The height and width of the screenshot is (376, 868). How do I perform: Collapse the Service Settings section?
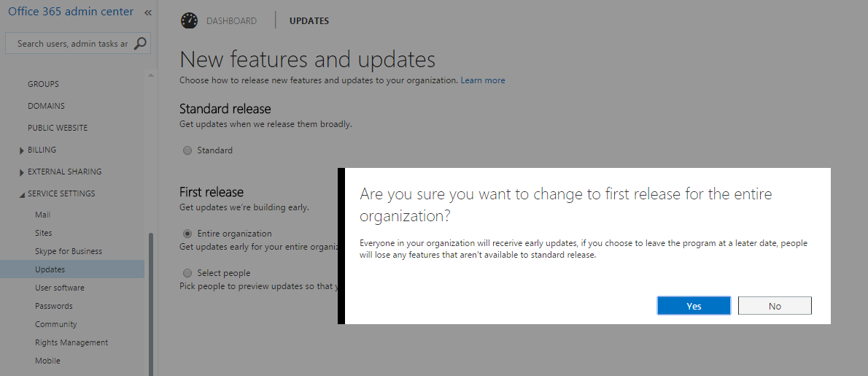click(22, 194)
